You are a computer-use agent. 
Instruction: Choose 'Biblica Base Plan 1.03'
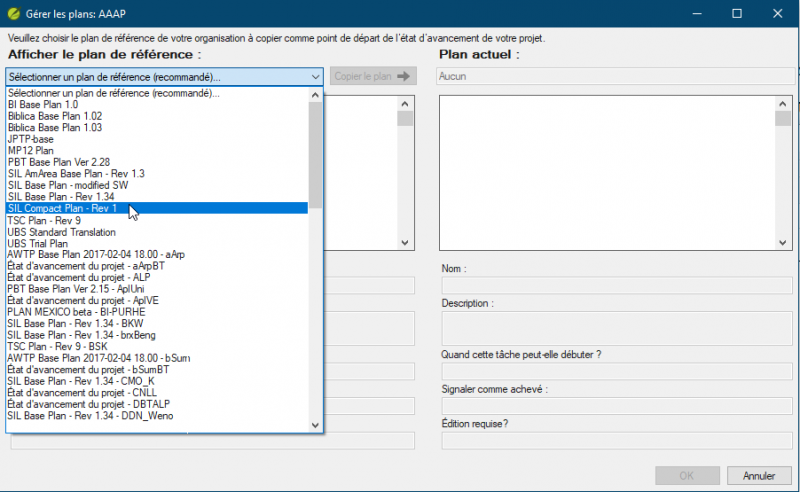tap(157, 128)
